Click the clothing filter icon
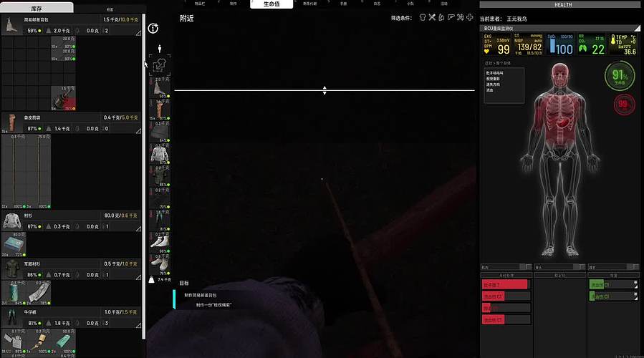 (422, 17)
